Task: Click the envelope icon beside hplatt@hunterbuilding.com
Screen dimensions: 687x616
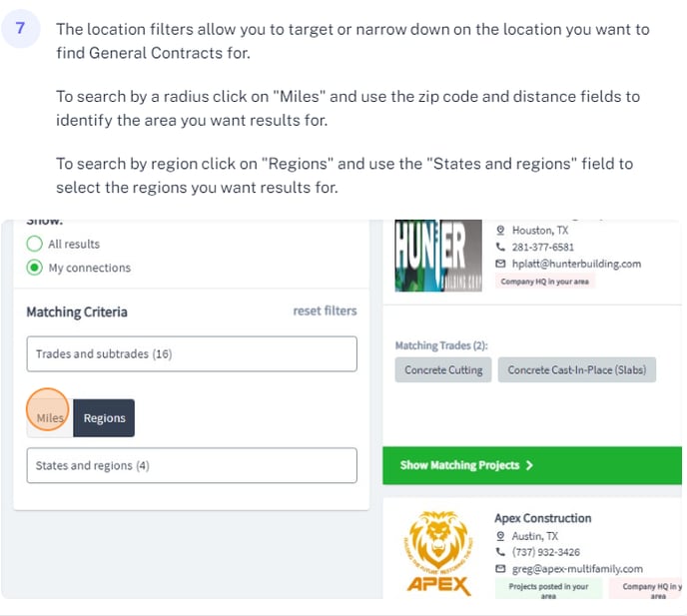Action: click(500, 264)
